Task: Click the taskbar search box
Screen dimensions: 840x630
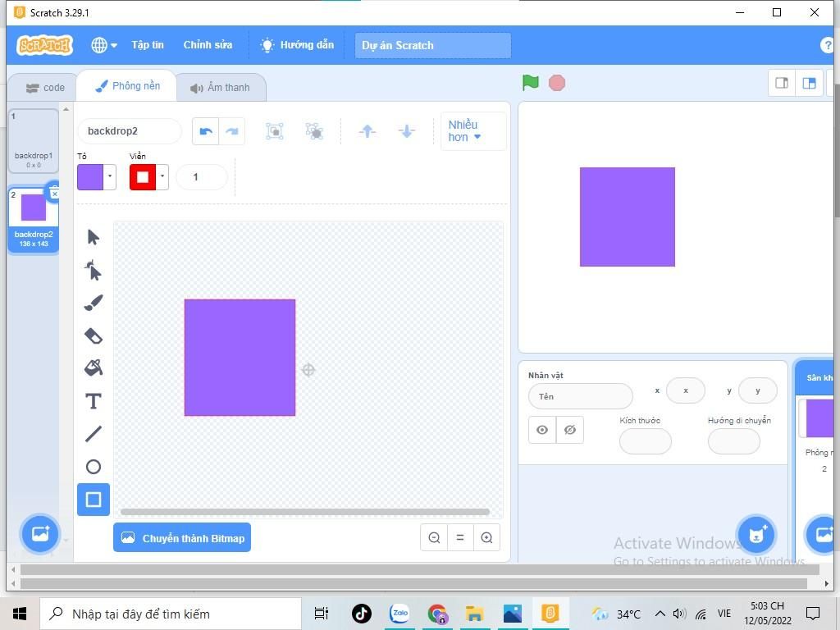Action: [x=171, y=614]
